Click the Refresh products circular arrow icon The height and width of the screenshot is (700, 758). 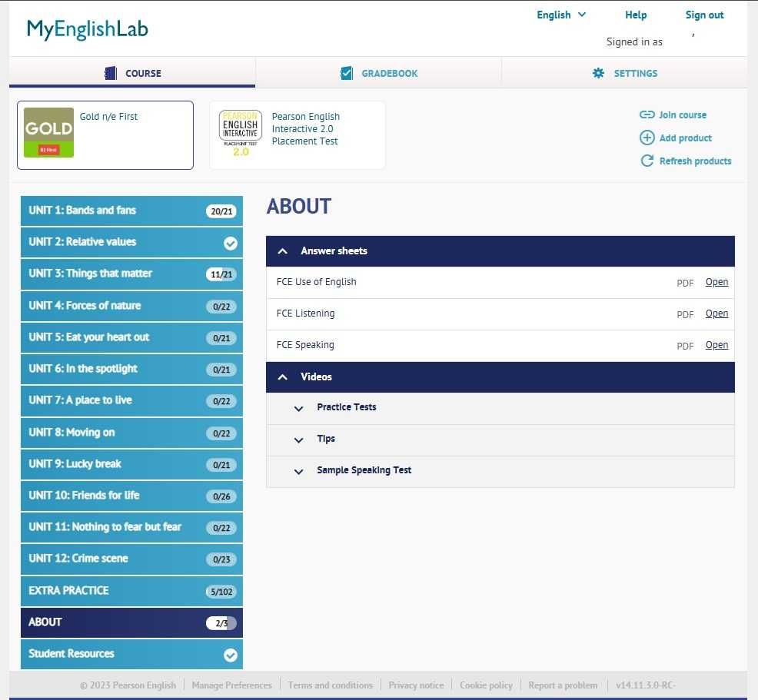pyautogui.click(x=647, y=161)
